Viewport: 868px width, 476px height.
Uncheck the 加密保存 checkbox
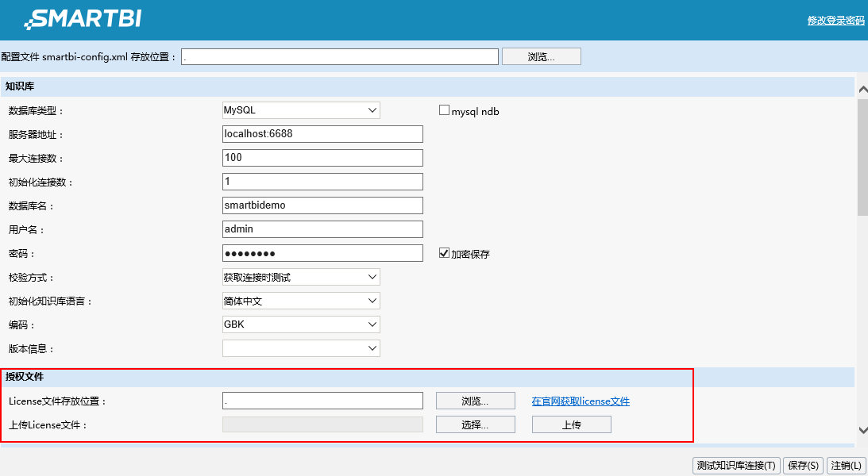(x=444, y=253)
